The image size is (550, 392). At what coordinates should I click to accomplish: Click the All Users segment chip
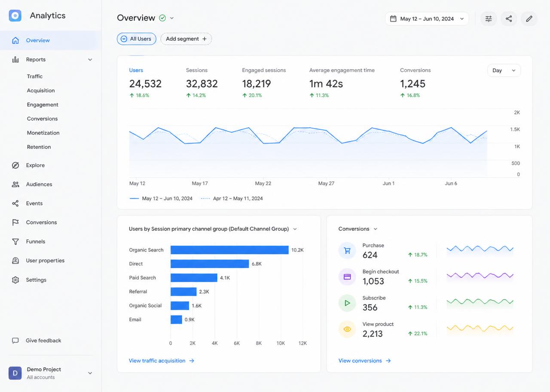tap(137, 39)
